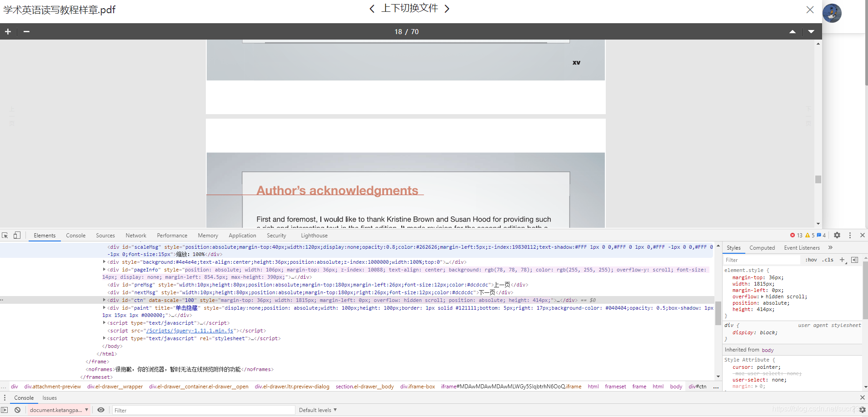Screen dimensions: 868x417
Task: Go to previous PDF page using up arrow
Action: (792, 31)
